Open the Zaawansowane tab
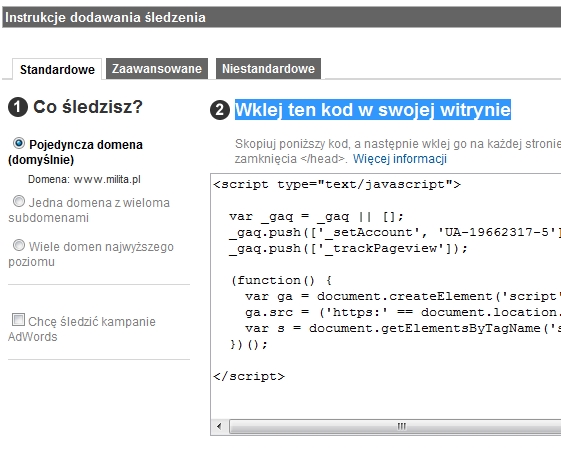Viewport: 561px width, 451px height. [157, 68]
